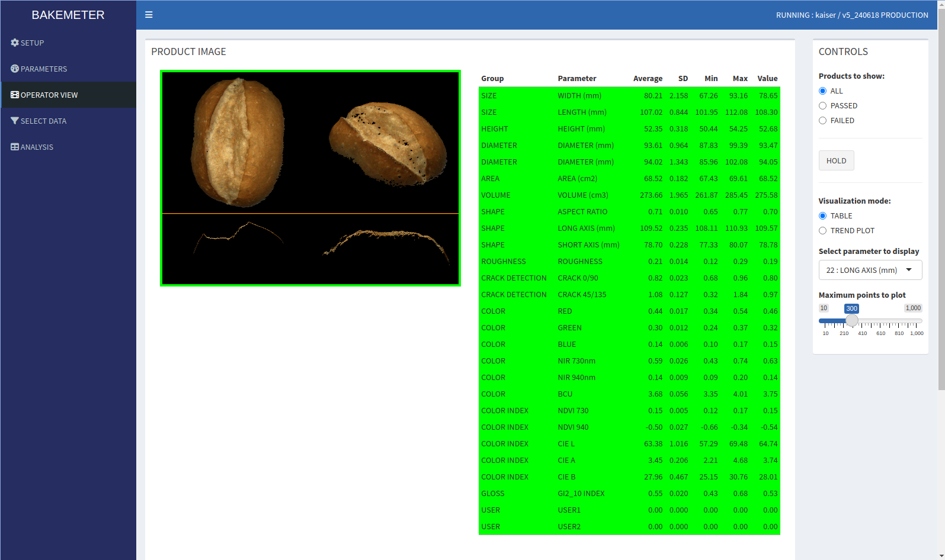Choose TABLE visualization mode
Image resolution: width=945 pixels, height=560 pixels.
(822, 216)
